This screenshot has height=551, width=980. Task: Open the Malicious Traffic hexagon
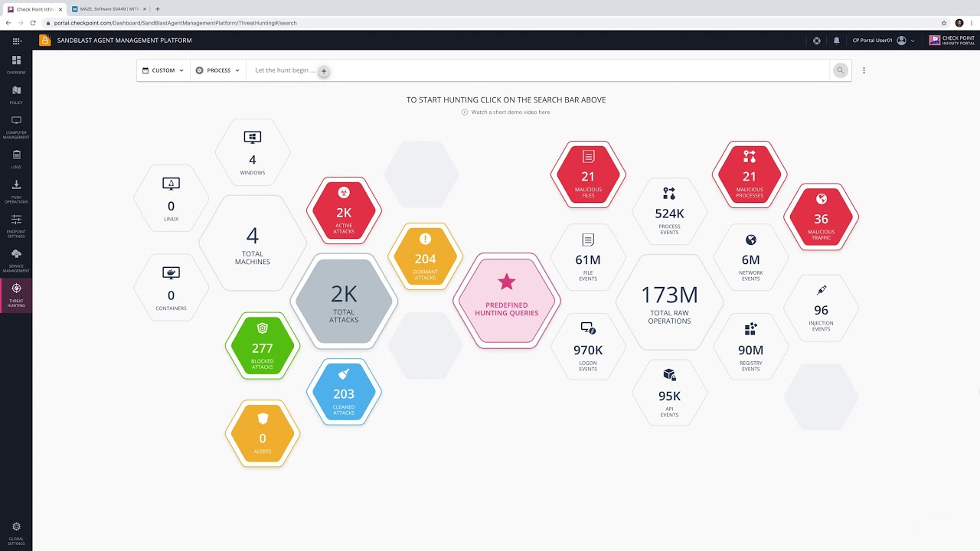tap(822, 217)
